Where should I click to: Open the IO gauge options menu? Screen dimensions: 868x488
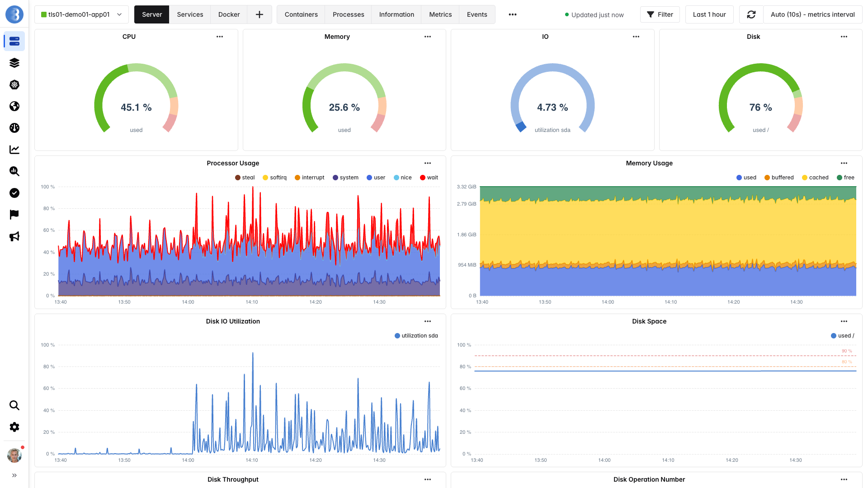click(x=636, y=37)
